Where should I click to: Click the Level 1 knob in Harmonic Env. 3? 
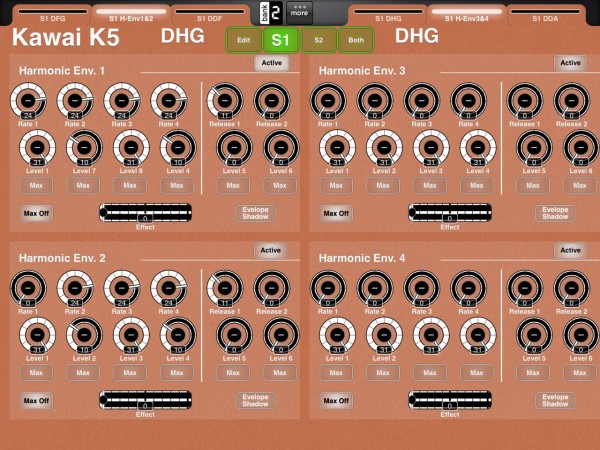click(x=337, y=148)
